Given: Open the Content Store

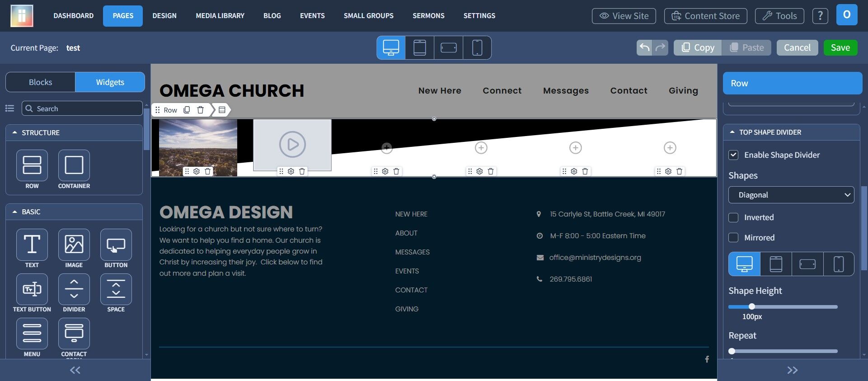Looking at the screenshot, I should pos(705,16).
